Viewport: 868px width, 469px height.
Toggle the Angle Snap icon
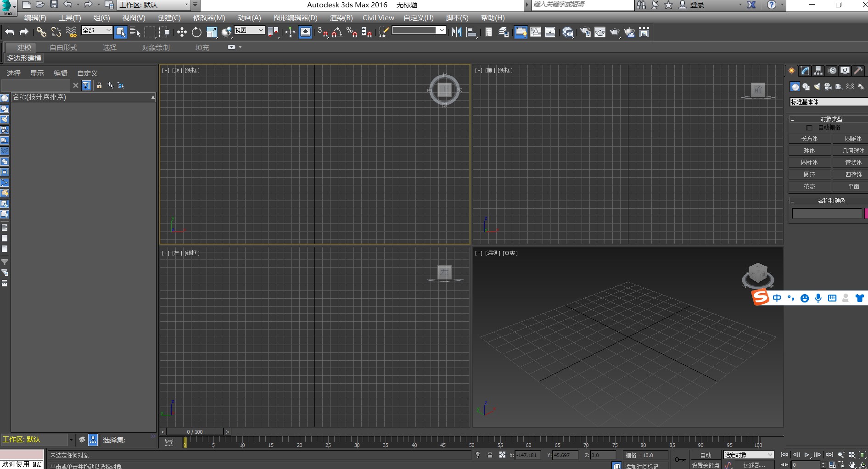[x=337, y=32]
